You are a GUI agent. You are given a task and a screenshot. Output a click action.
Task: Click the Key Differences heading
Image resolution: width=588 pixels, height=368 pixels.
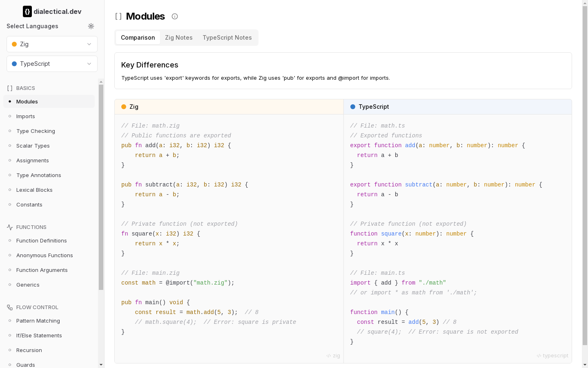150,65
